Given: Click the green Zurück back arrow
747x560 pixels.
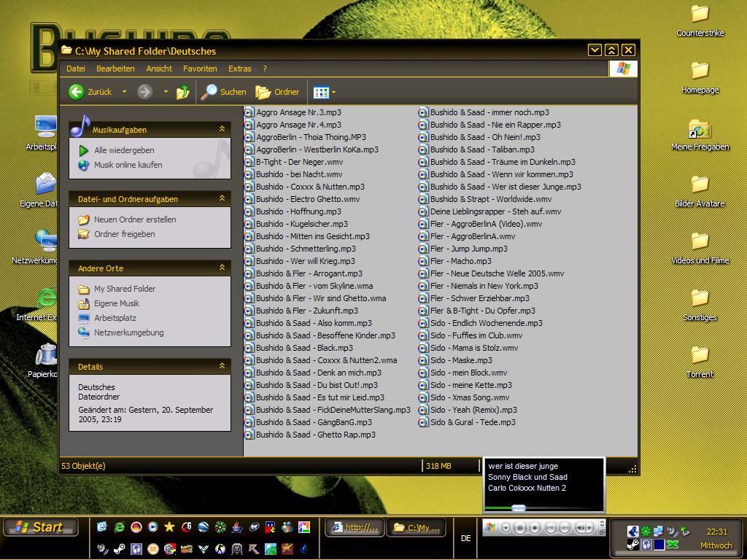Looking at the screenshot, I should click(x=77, y=92).
